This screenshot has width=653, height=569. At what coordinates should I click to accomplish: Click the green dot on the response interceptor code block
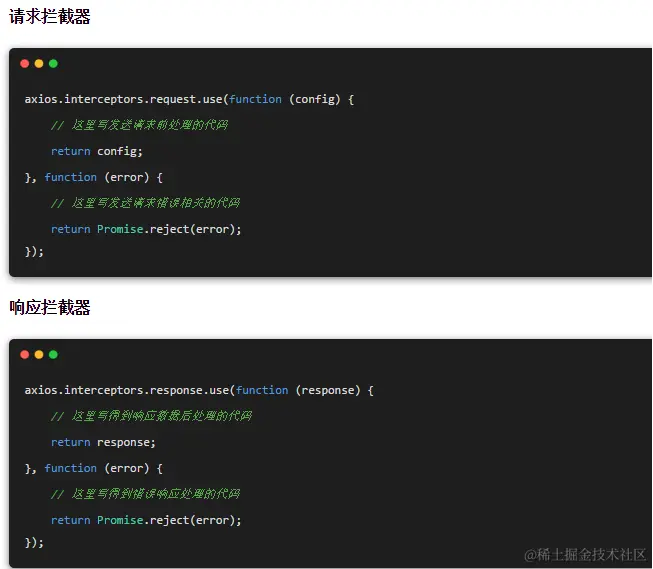tap(53, 354)
